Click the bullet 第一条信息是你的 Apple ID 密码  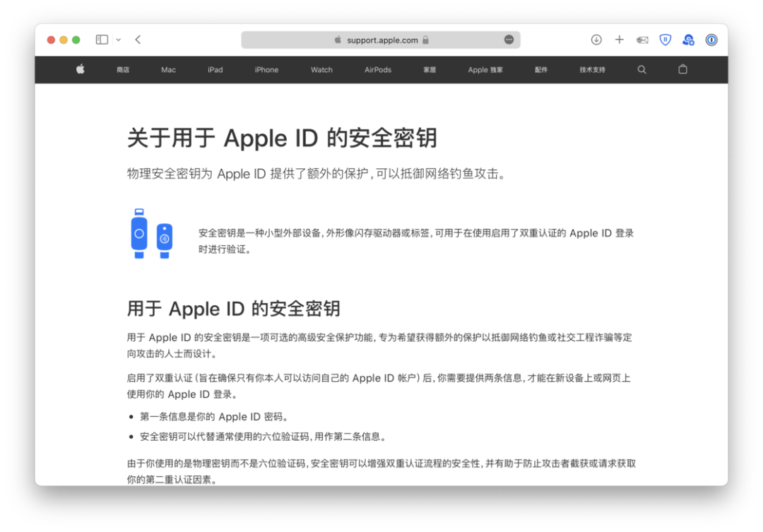214,417
